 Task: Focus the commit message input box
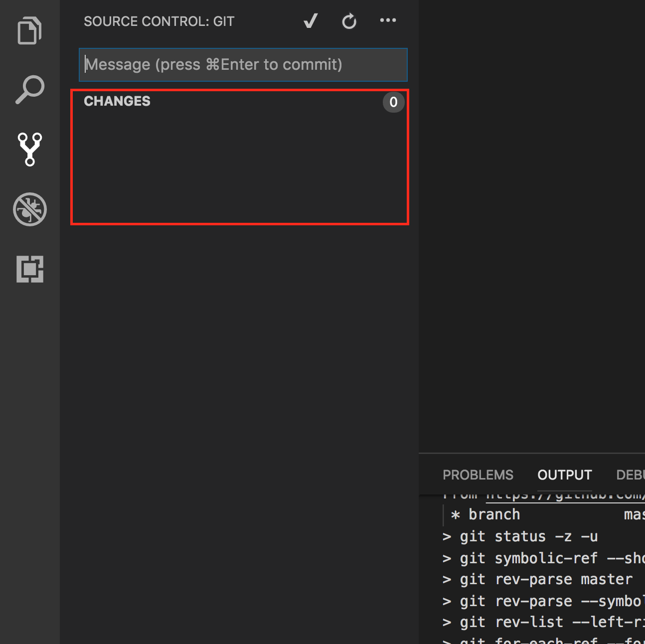(x=243, y=65)
